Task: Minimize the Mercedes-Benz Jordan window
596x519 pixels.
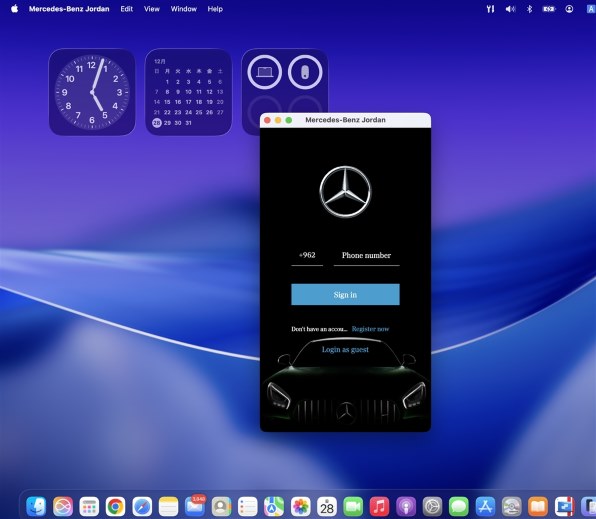Action: 278,120
